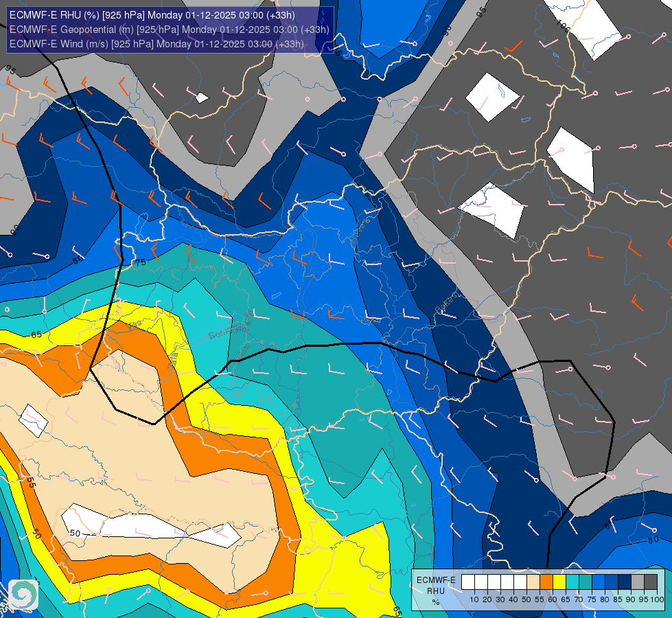Screen dimensions: 672x618
Task: Select the ECMWF-E Wind (m/s) layer title
Action: tap(157, 44)
